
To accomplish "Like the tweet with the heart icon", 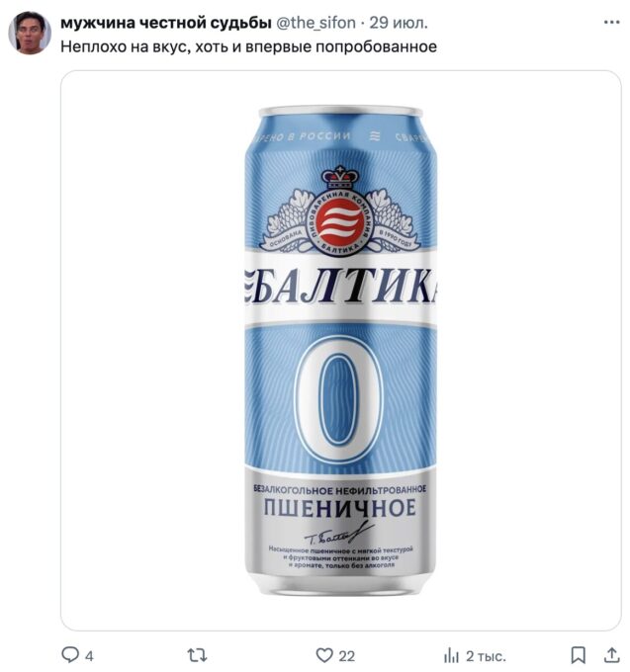I will point(324,655).
